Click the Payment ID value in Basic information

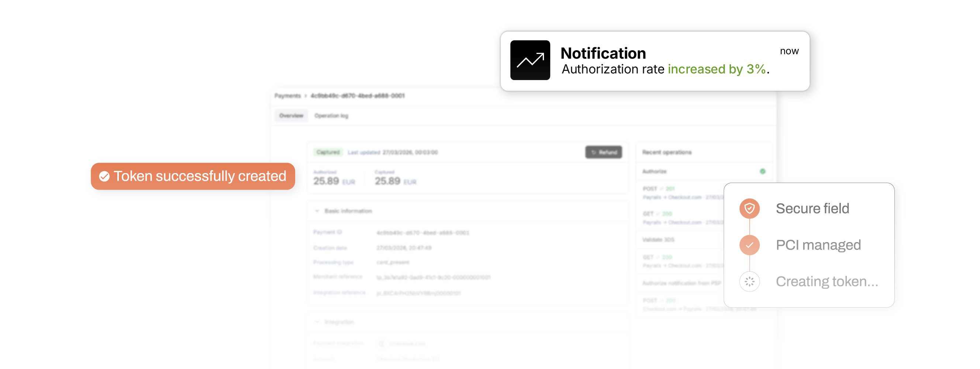[423, 233]
